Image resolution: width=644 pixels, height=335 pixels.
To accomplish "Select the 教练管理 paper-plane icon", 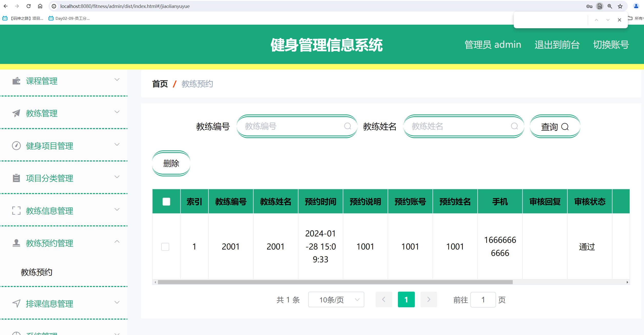I will pyautogui.click(x=16, y=113).
